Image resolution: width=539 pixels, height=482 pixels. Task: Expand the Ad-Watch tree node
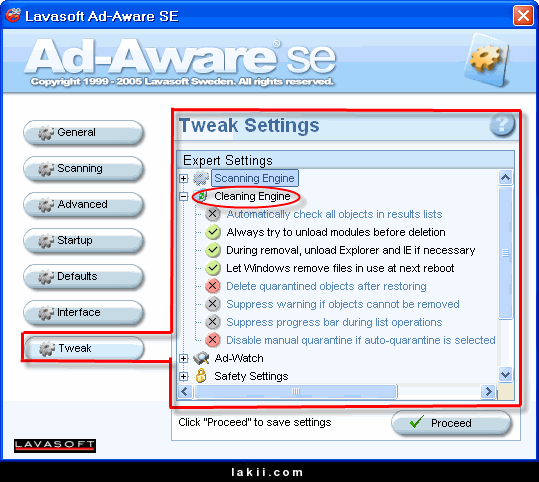click(x=184, y=359)
